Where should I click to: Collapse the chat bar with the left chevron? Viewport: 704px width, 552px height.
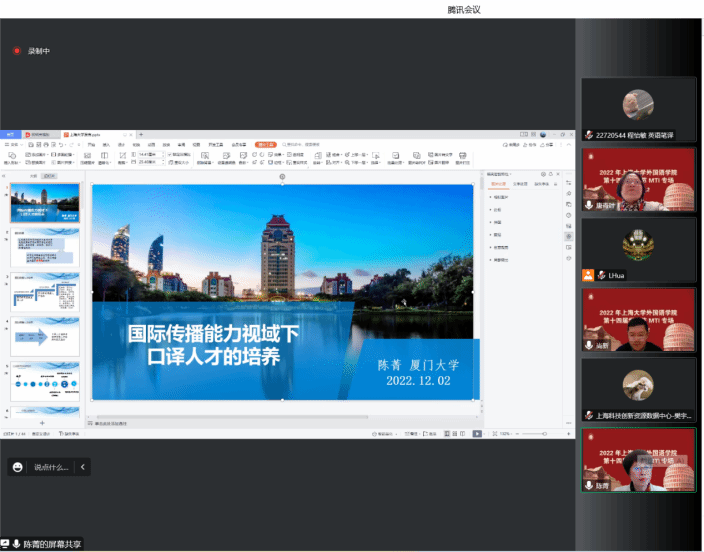[83, 467]
